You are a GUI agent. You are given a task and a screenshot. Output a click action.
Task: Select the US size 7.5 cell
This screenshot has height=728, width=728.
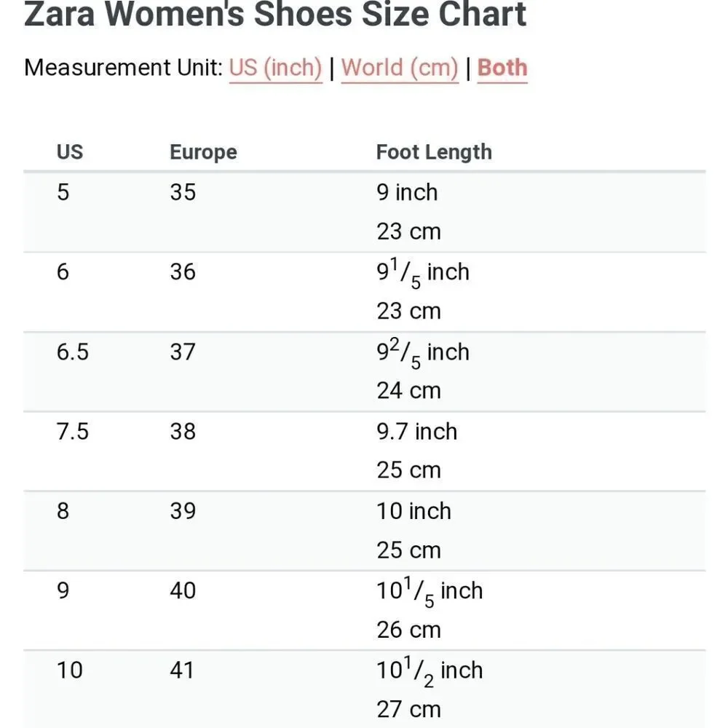[72, 432]
